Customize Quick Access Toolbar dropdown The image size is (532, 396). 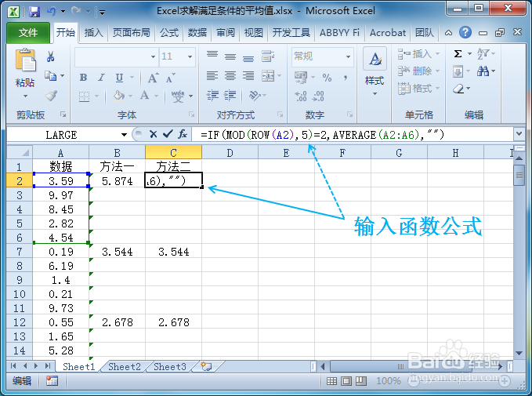[102, 13]
